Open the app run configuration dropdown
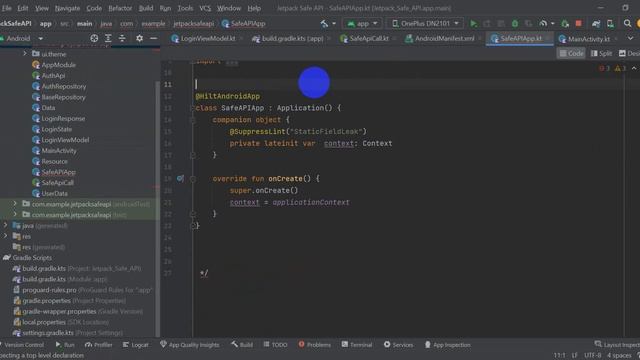Viewport: 640px width, 360px height. (362, 24)
